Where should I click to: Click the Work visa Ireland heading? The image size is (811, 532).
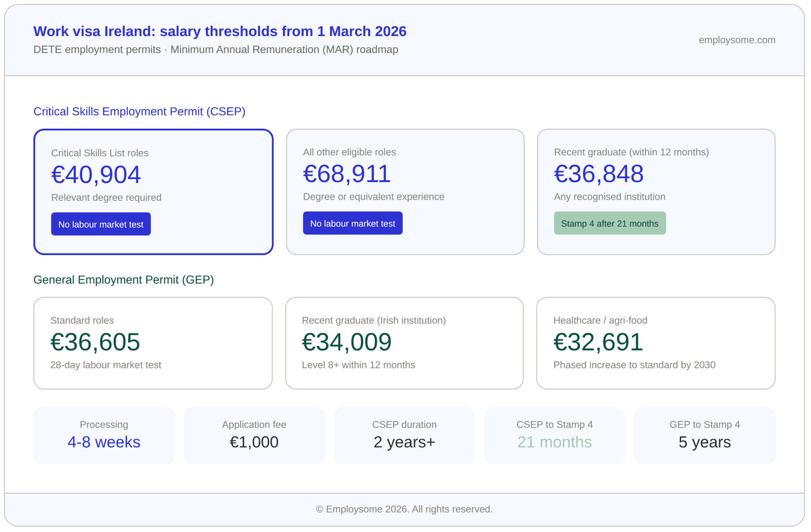220,31
